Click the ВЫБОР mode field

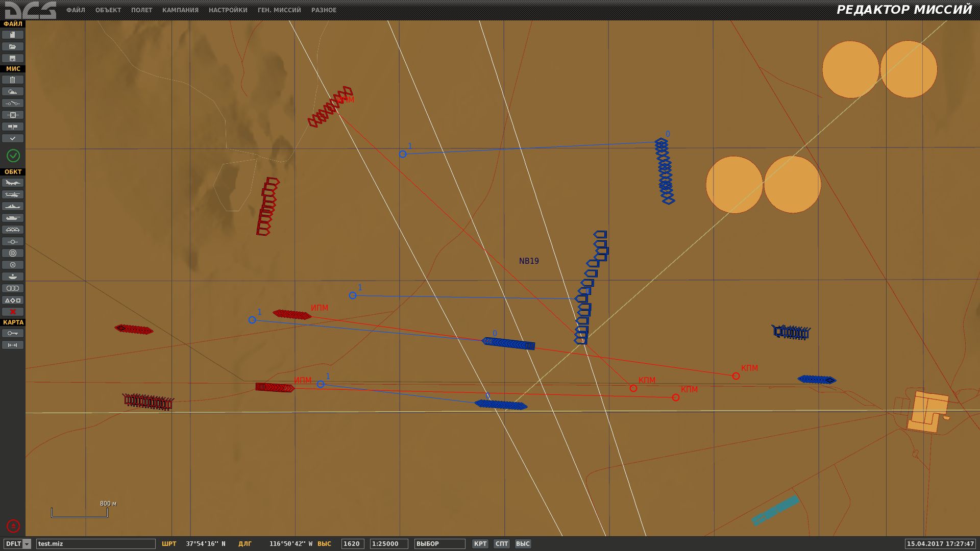click(x=439, y=544)
